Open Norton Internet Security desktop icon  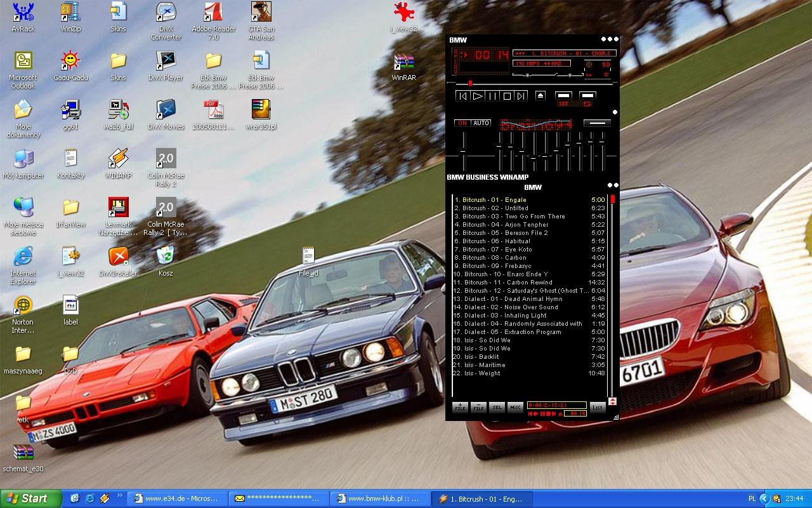point(23,314)
